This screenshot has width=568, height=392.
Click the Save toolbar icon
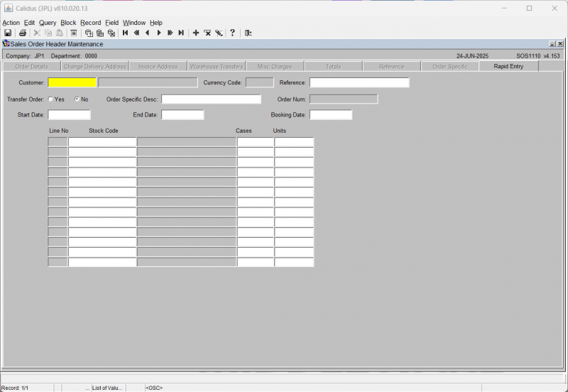8,33
